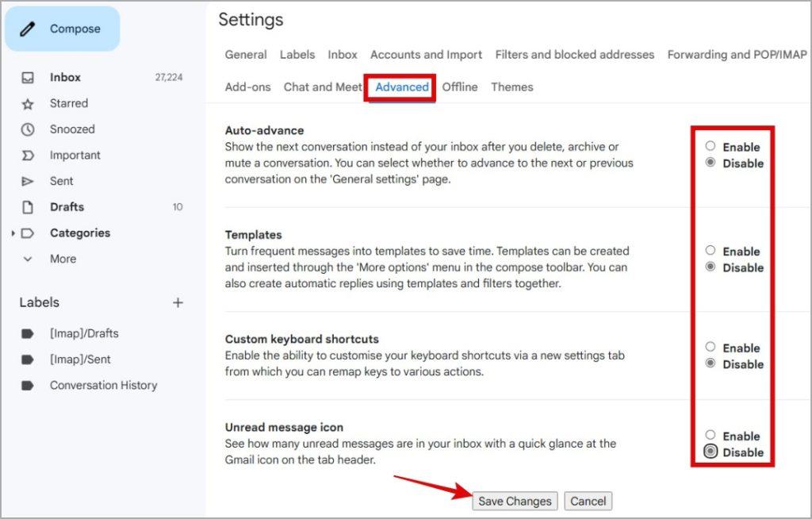This screenshot has height=519, width=812.
Task: Open the Offline settings tab
Action: point(460,87)
